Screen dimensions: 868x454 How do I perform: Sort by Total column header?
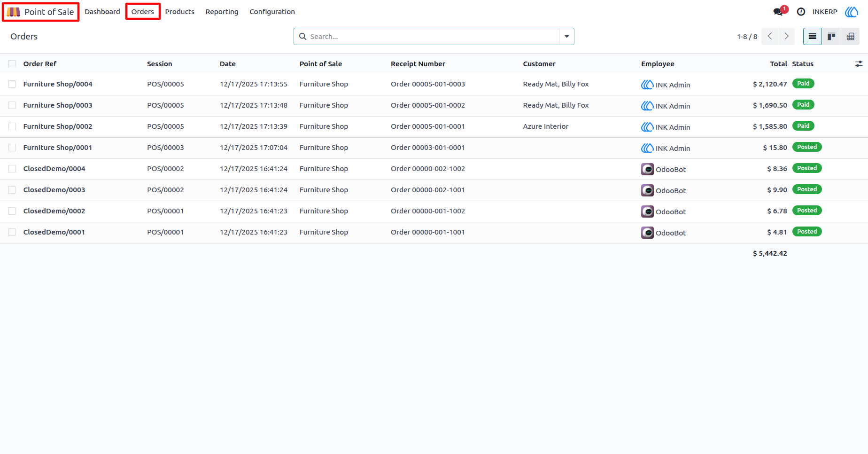coord(778,64)
